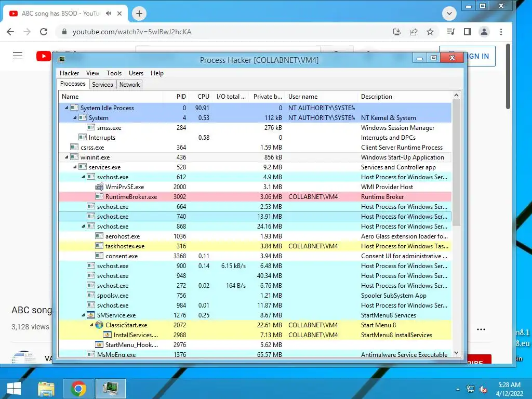Collapse the ClassicStart.exe tree node
Viewport: 532px width, 399px height.
click(x=91, y=325)
